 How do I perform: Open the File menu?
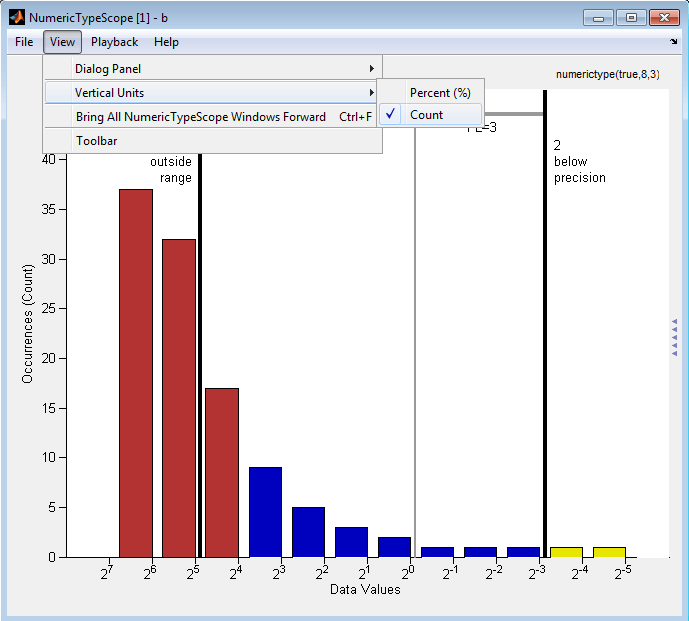24,42
